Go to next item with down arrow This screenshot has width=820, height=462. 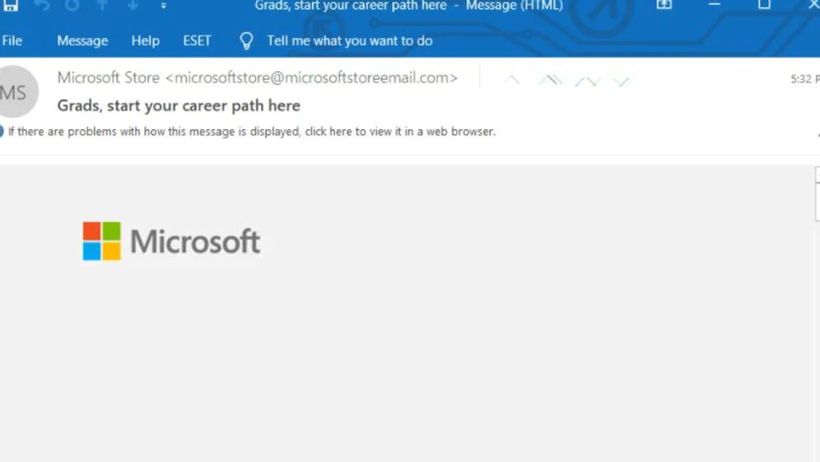tap(133, 6)
